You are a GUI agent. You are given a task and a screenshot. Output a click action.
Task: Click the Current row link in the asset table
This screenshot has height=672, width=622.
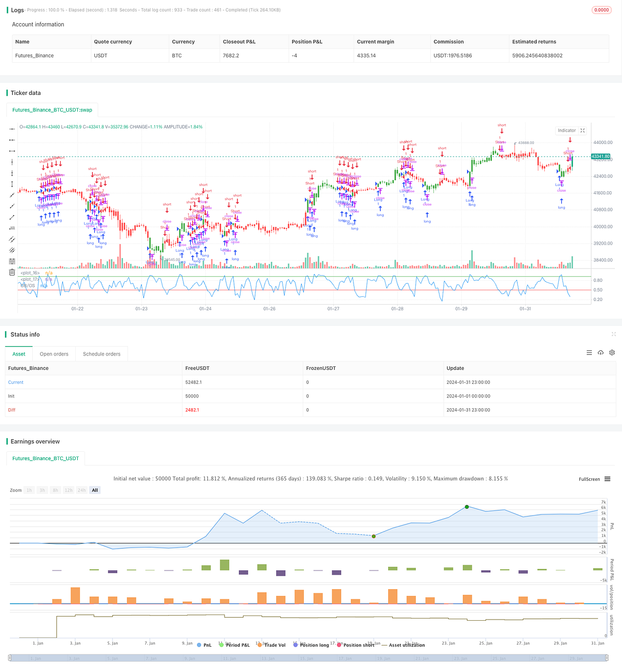pos(16,382)
